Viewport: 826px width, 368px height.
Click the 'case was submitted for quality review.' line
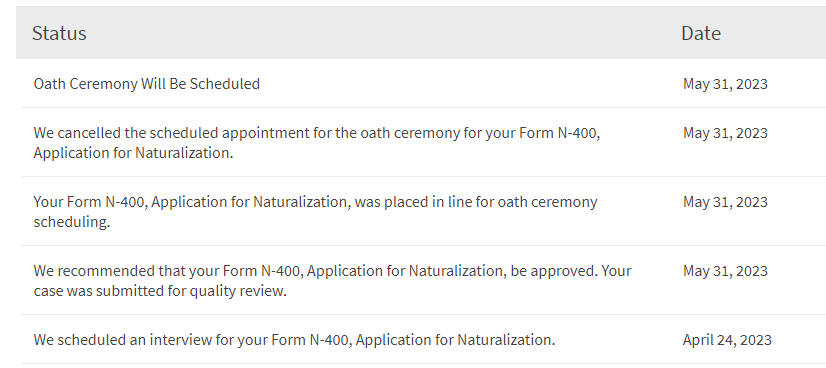(x=160, y=291)
